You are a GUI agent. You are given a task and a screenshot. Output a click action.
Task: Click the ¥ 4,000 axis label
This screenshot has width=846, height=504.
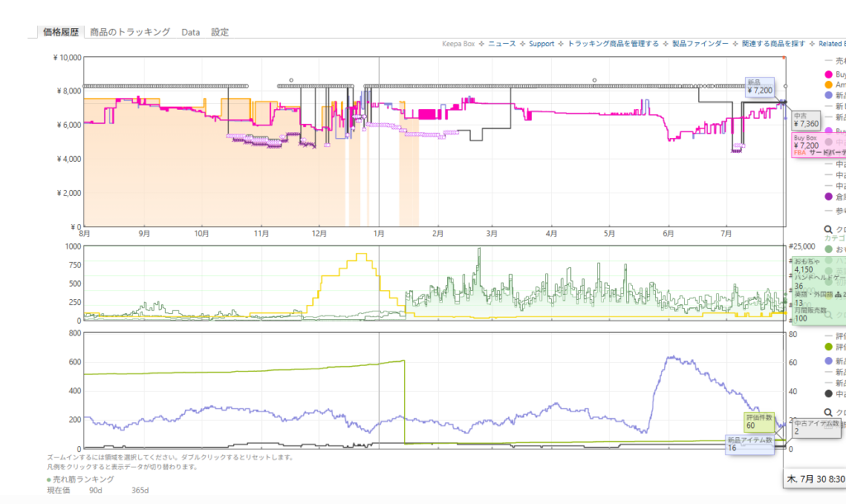69,159
